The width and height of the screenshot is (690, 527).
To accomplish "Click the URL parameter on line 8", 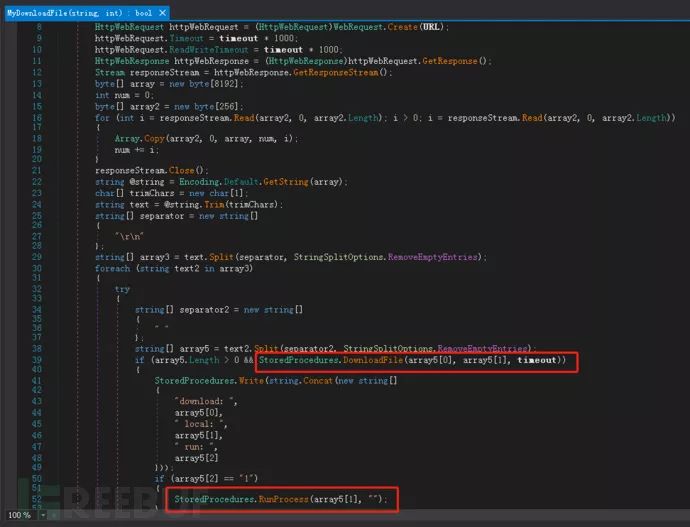I will click(x=431, y=27).
